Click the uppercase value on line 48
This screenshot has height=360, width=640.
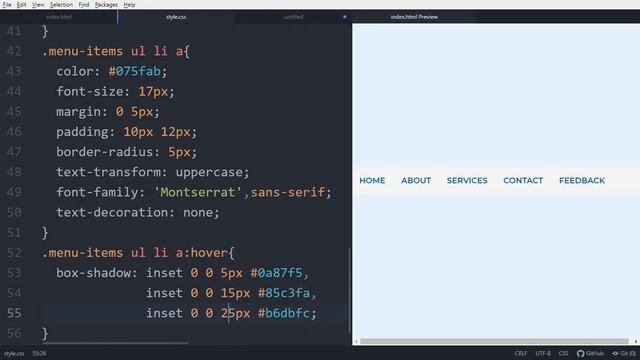click(x=209, y=172)
